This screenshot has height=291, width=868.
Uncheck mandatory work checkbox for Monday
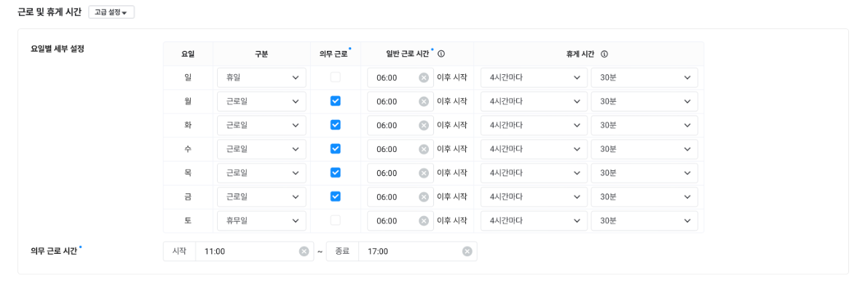pos(335,101)
